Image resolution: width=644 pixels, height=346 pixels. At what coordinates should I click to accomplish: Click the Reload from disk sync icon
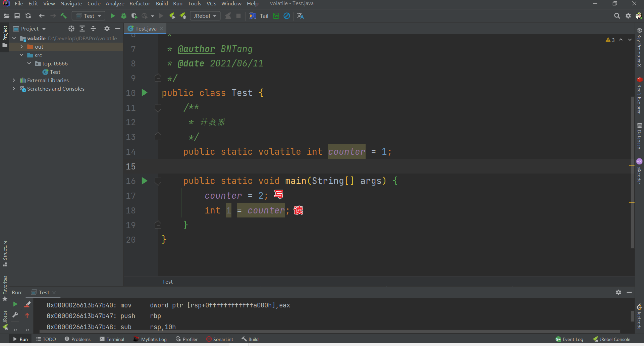[28, 16]
